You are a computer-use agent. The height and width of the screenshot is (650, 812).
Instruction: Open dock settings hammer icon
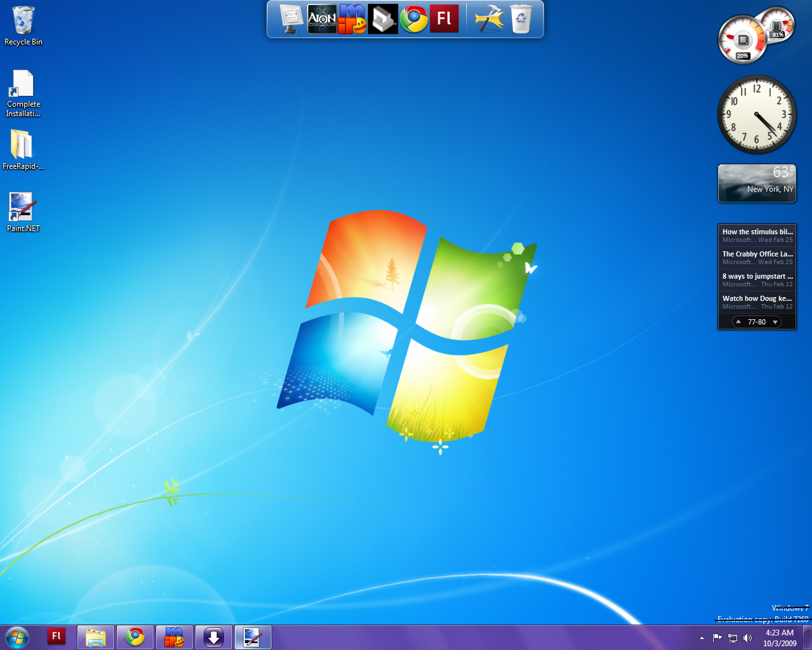pyautogui.click(x=489, y=19)
